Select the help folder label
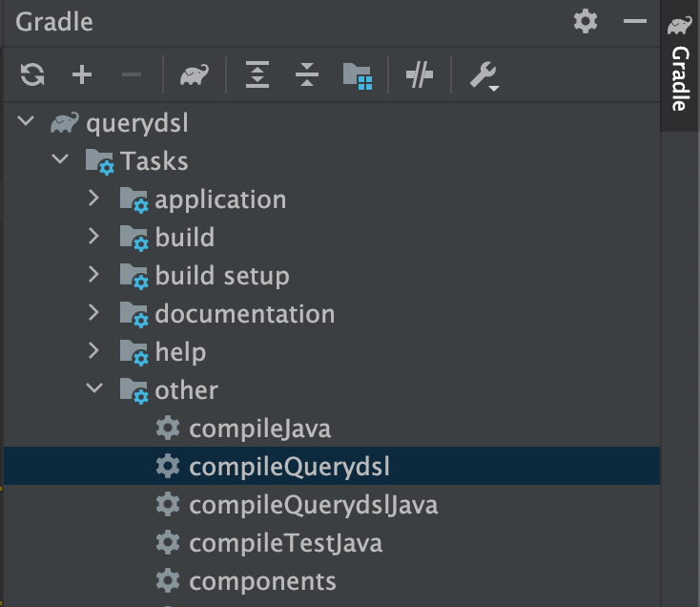The width and height of the screenshot is (700, 607). (x=181, y=353)
